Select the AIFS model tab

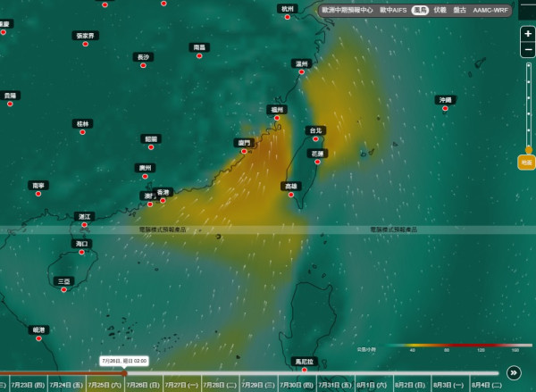pyautogui.click(x=393, y=10)
